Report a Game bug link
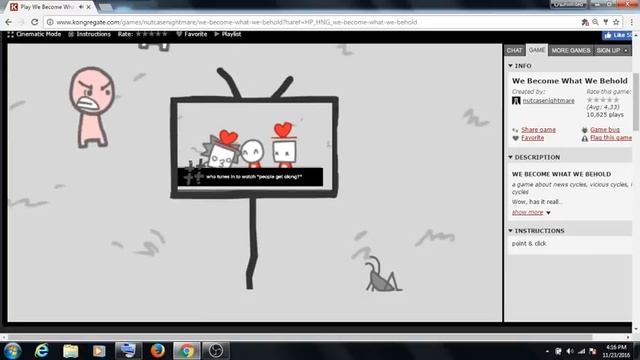This screenshot has height=360, width=640. [604, 130]
